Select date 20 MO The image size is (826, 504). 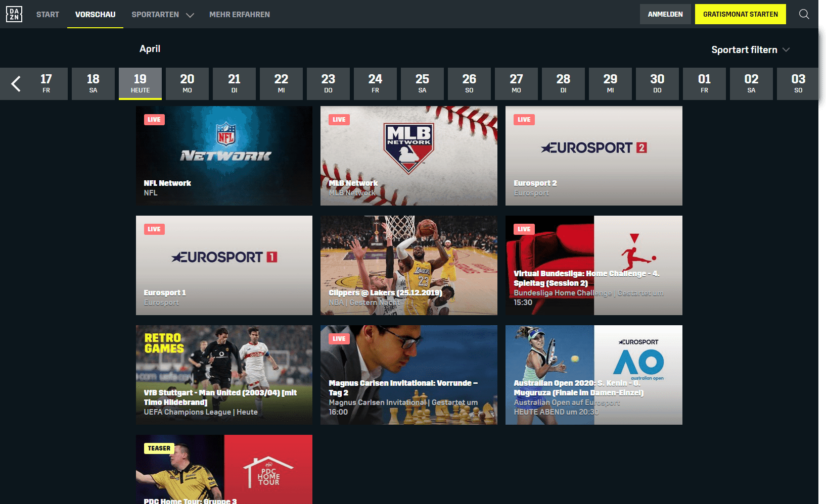187,84
